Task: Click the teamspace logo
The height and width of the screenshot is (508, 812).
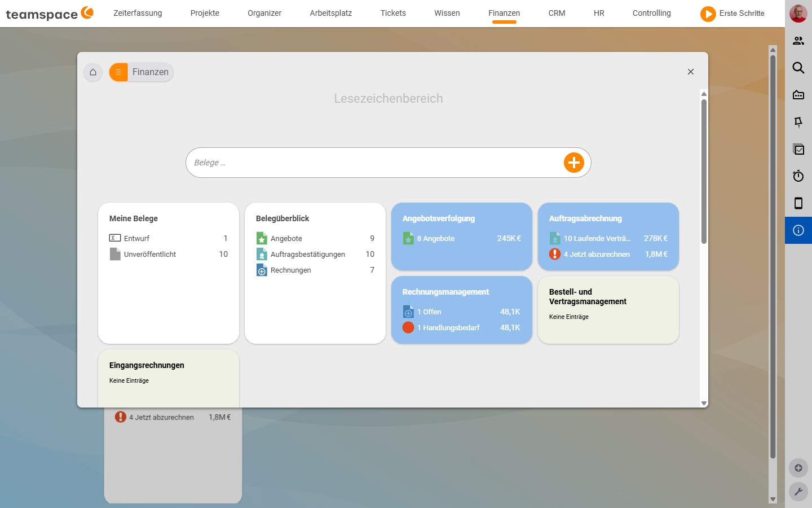Action: click(x=50, y=14)
